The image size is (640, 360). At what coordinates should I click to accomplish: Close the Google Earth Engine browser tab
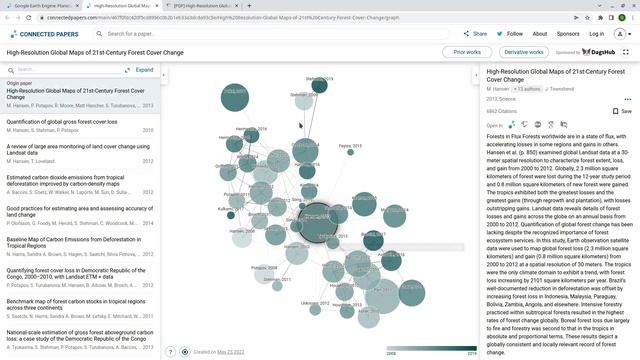tap(77, 6)
